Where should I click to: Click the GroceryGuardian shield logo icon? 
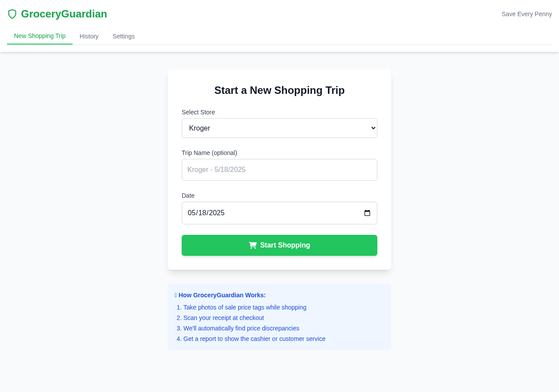[x=12, y=13]
